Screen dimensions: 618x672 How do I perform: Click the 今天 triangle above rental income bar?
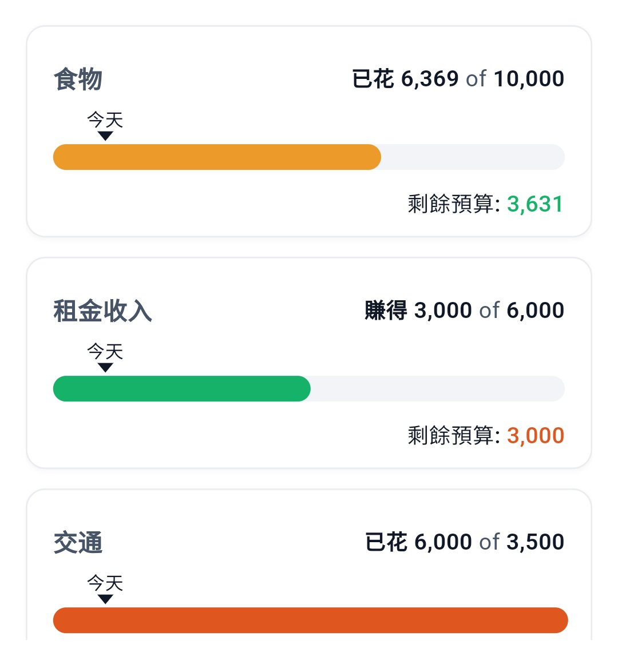(105, 368)
